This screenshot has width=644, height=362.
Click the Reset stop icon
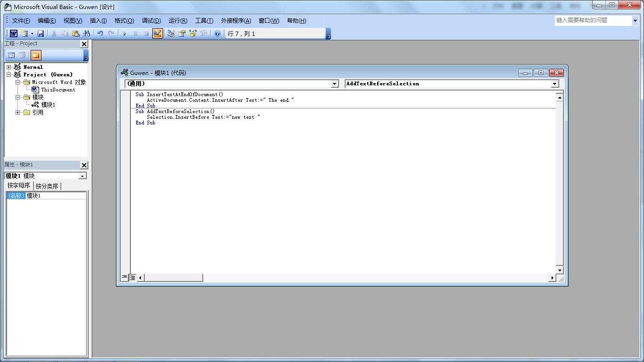coord(146,33)
